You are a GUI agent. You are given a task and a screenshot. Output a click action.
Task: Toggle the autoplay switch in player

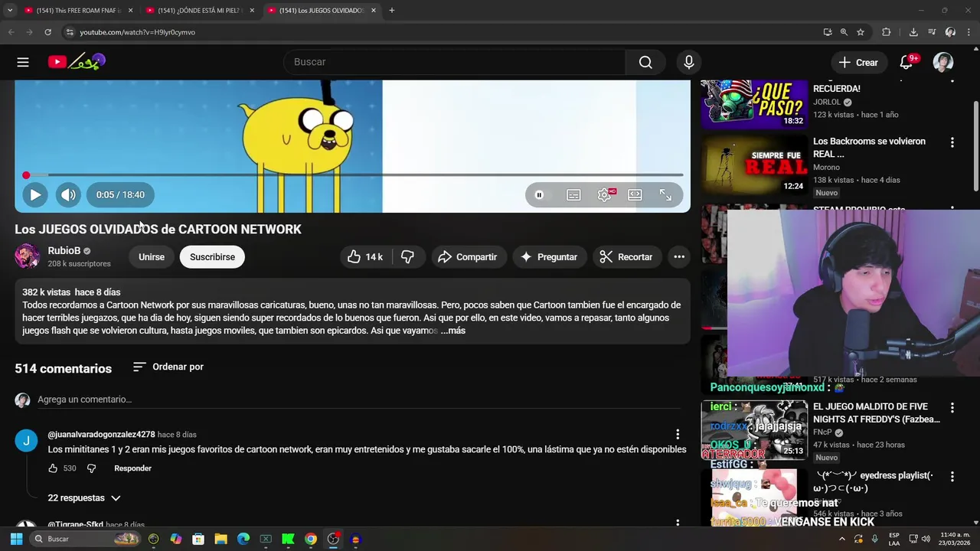click(539, 195)
